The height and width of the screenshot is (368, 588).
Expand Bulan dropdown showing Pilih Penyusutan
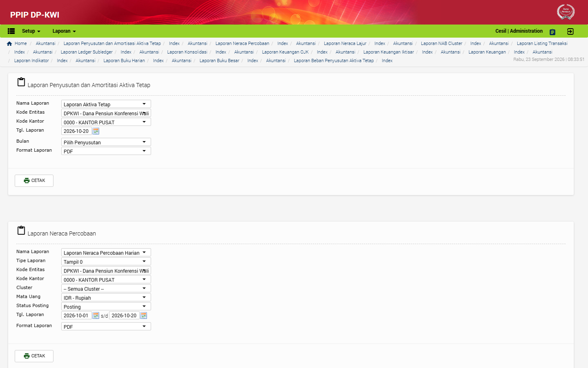106,142
